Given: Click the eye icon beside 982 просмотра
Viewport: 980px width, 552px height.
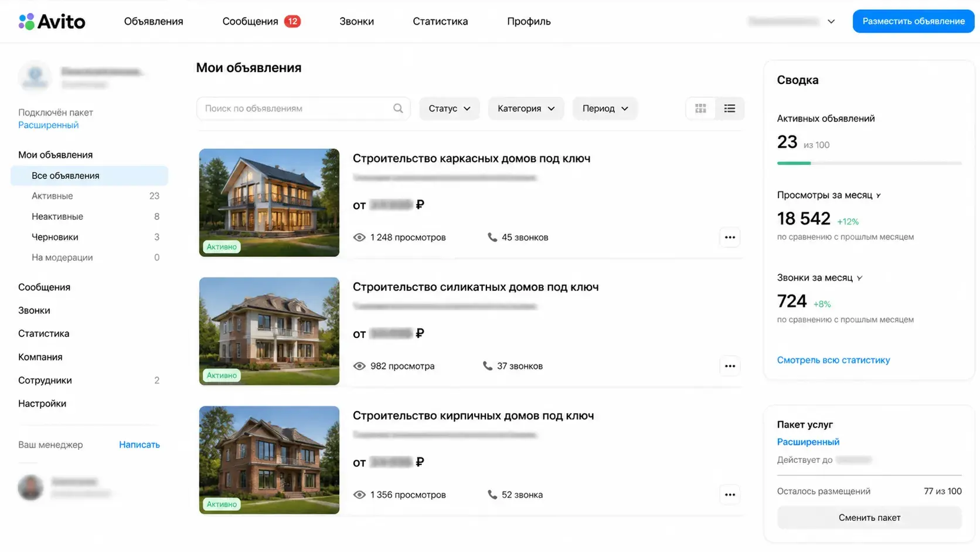Looking at the screenshot, I should click(x=359, y=366).
